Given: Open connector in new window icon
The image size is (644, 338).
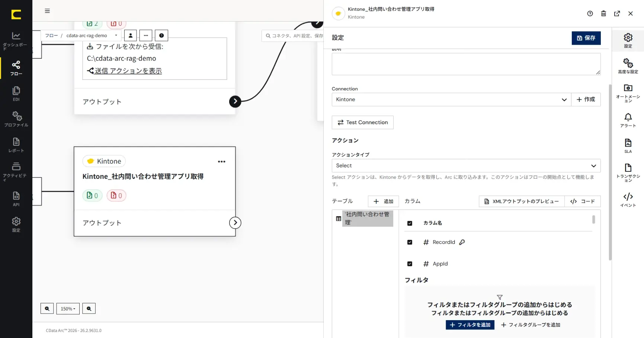Looking at the screenshot, I should pyautogui.click(x=617, y=13).
